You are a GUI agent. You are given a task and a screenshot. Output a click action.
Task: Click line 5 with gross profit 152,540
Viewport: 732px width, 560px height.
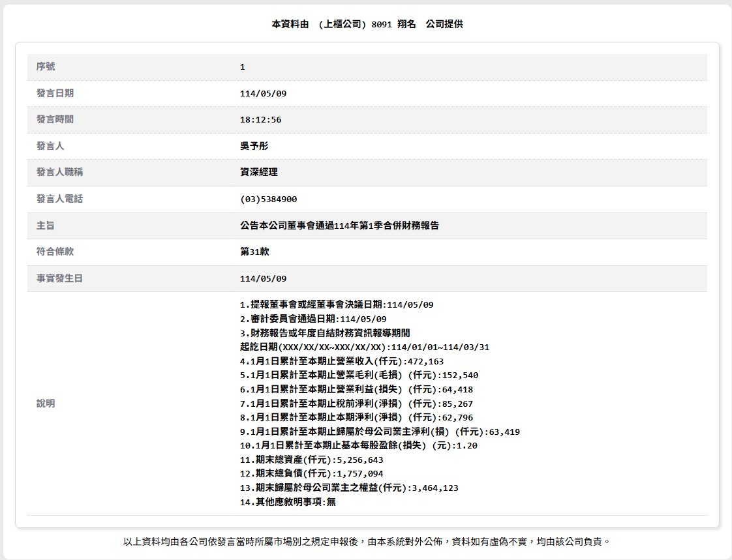[359, 376]
